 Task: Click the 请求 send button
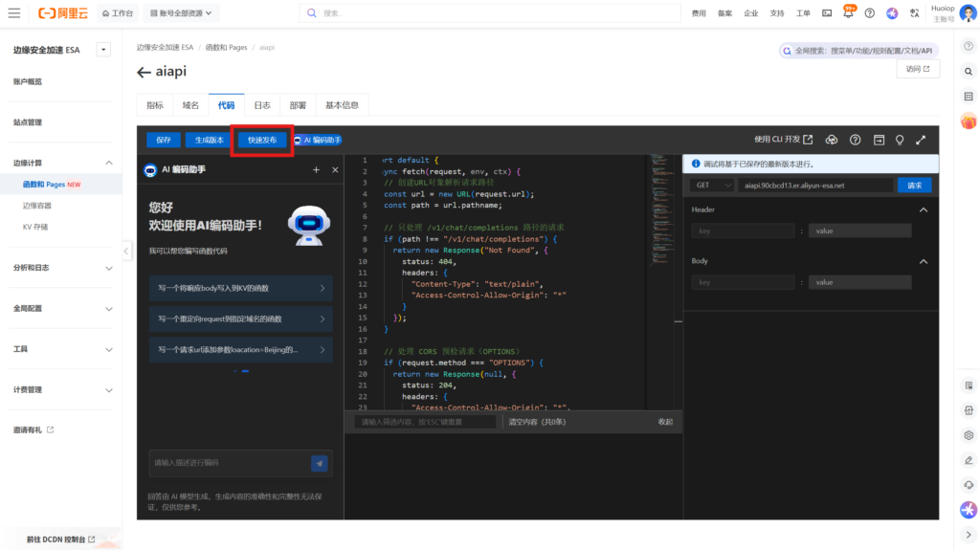pos(914,185)
